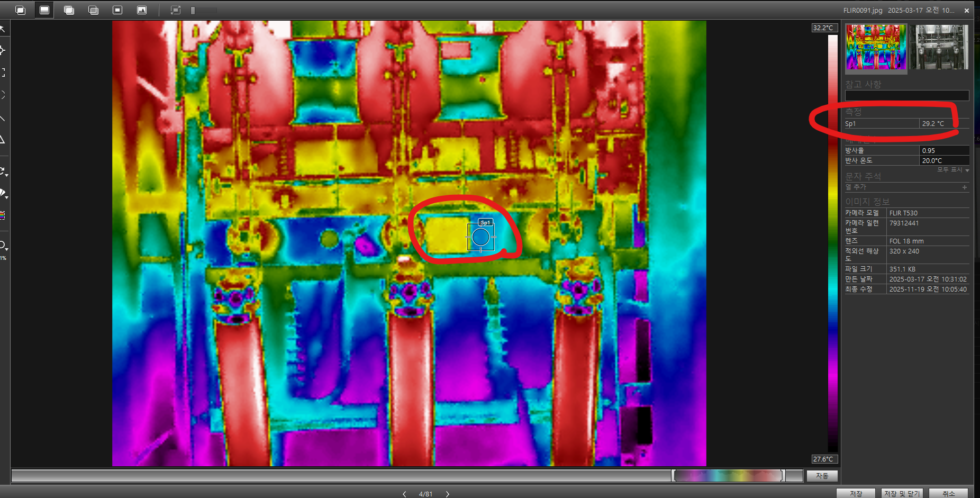980x498 pixels.
Task: Select the line measurement tool
Action: (3, 117)
